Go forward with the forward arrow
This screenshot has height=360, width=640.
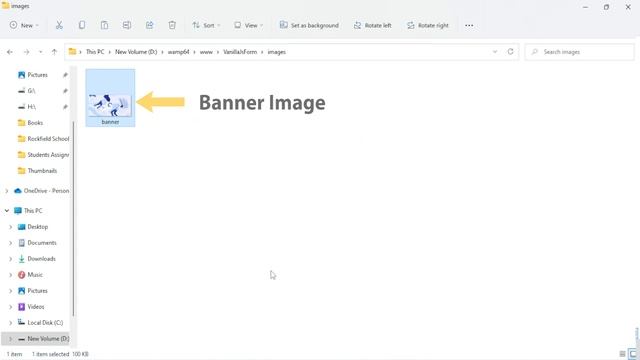pyautogui.click(x=26, y=52)
